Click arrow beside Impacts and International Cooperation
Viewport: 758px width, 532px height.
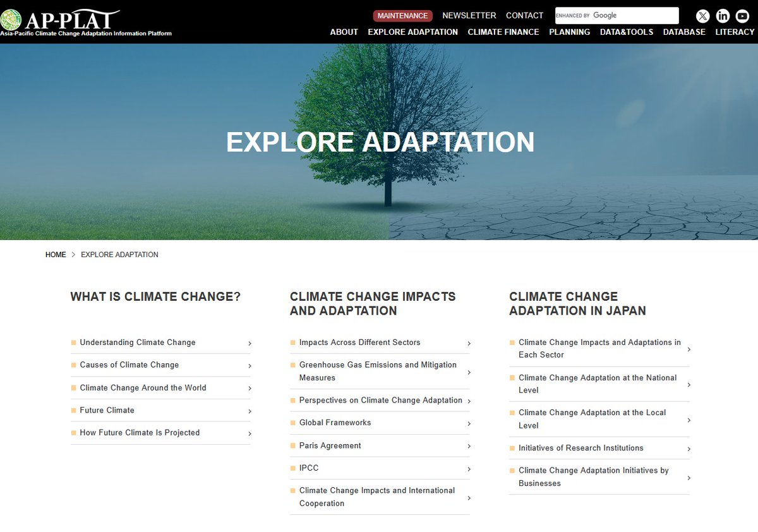(469, 498)
